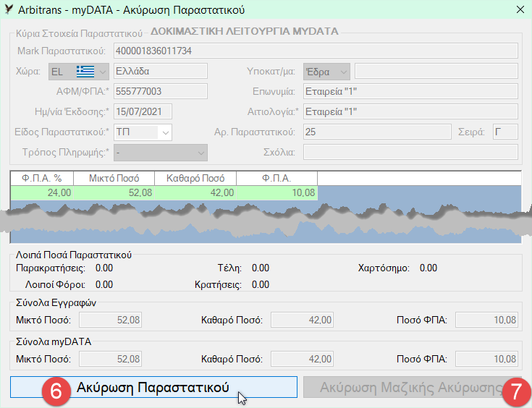Image resolution: width=532 pixels, height=408 pixels.
Task: Click Ποσό ΦΠΑ field under Σύνολα myDATA
Action: tap(486, 359)
